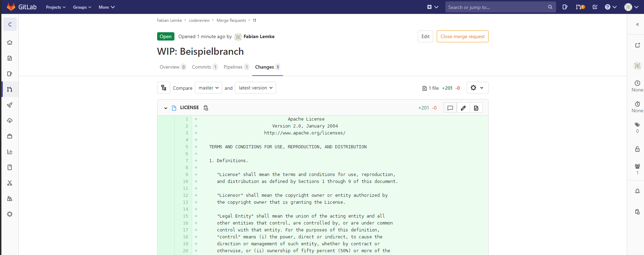
Task: Open Merge Requests icon in left sidebar
Action: point(10,89)
